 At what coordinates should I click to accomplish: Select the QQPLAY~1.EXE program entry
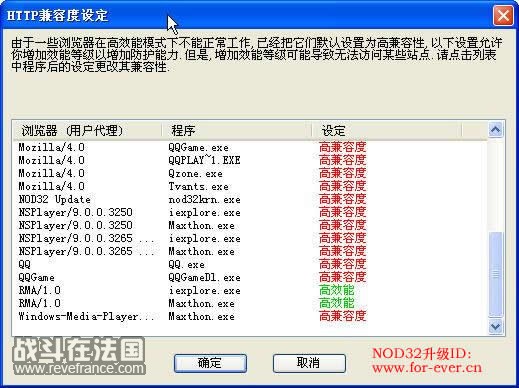204,160
